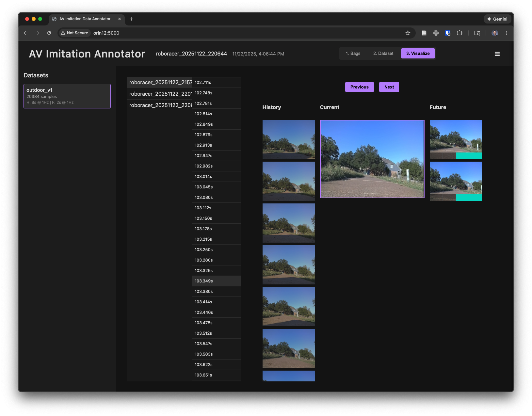Click the first Future frame thumbnail
The image size is (532, 416).
456,139
